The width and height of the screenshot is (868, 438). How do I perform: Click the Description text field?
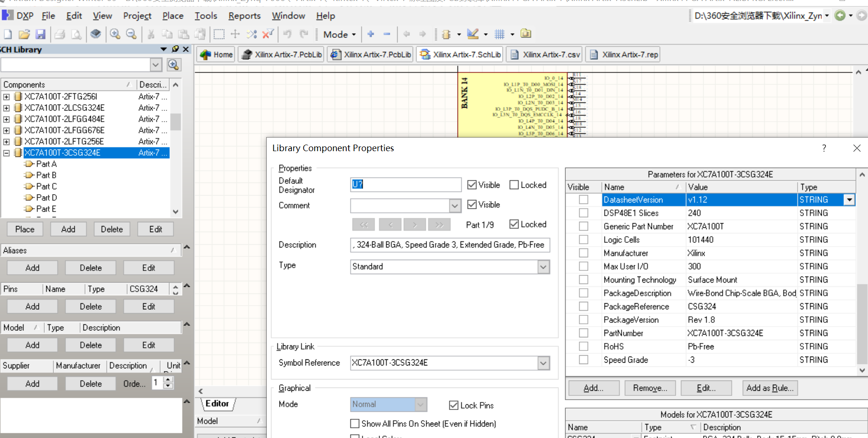point(450,245)
